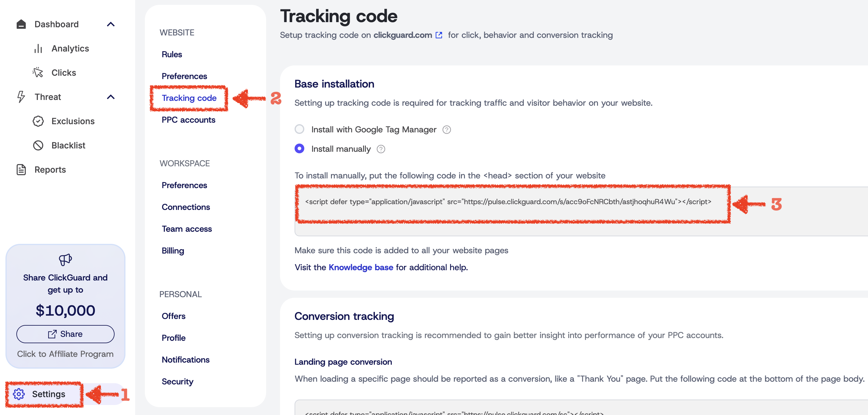The image size is (868, 415).
Task: Click the Share affiliate button
Action: tap(65, 334)
